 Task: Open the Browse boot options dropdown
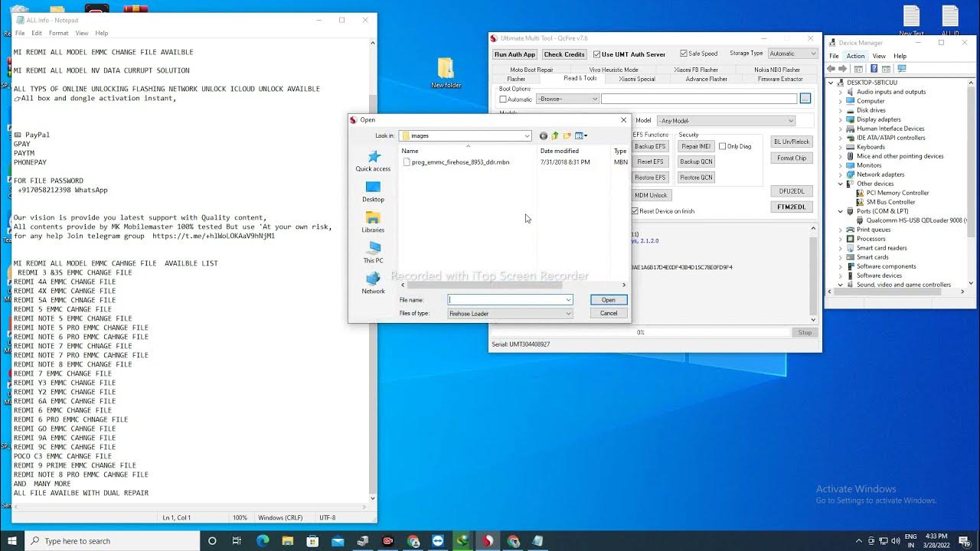click(567, 99)
